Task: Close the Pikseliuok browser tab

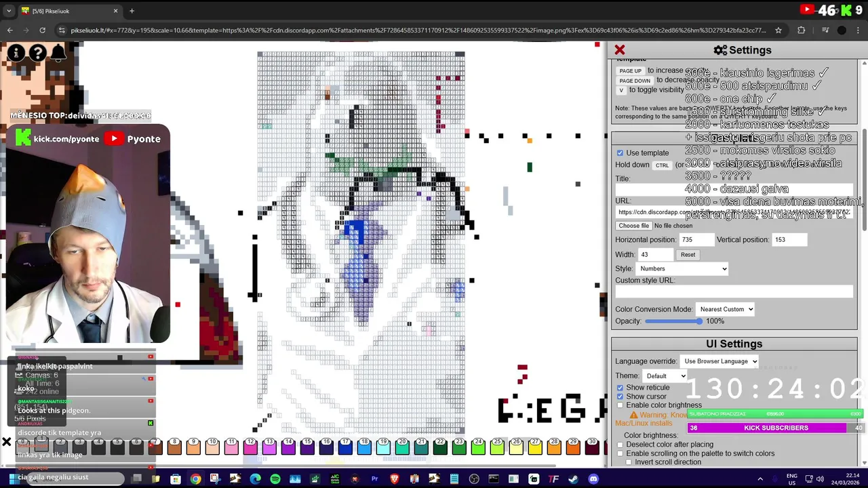Action: (115, 11)
